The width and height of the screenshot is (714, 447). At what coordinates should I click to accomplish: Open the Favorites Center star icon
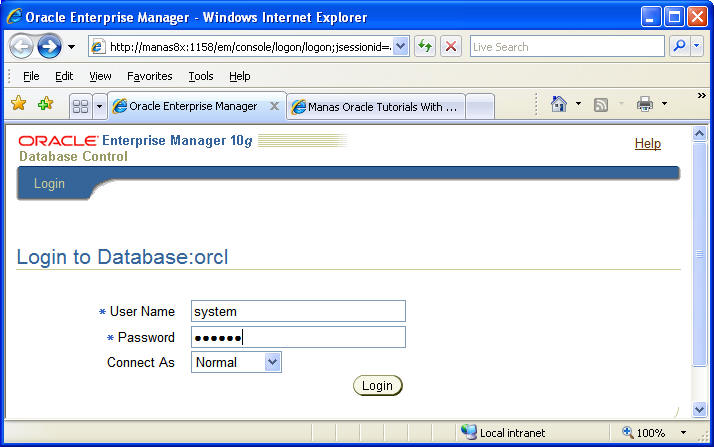point(19,103)
